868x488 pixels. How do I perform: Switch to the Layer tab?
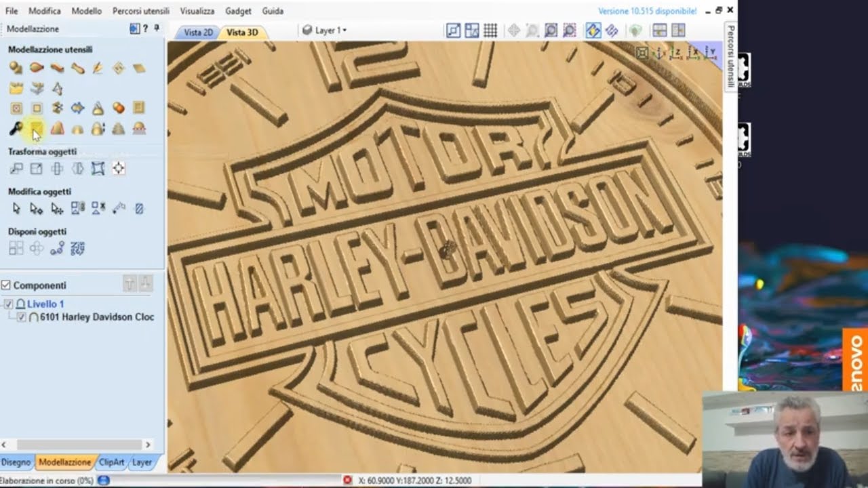click(142, 462)
